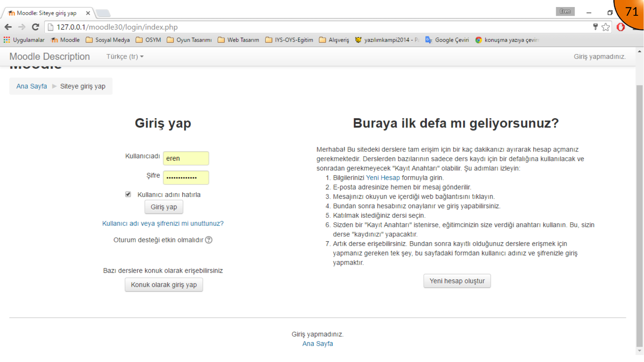Click Konuk olarak giriş yap button
The image size is (644, 362).
click(164, 285)
